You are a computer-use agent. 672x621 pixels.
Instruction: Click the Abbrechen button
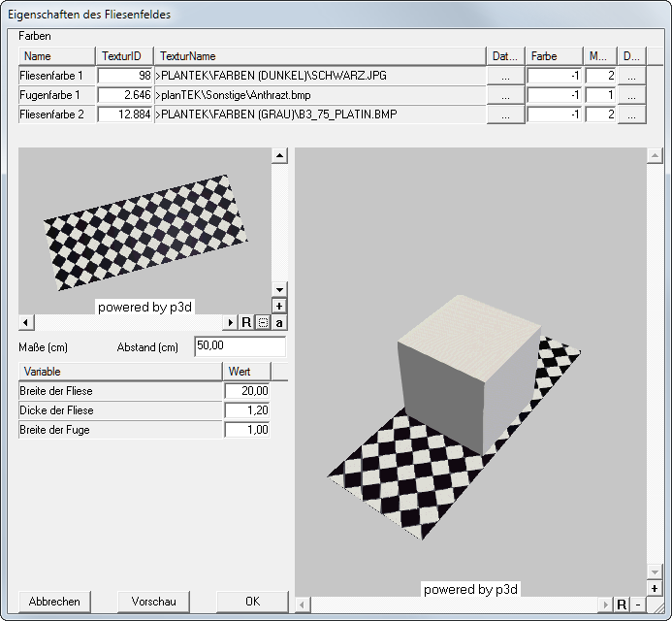[54, 602]
